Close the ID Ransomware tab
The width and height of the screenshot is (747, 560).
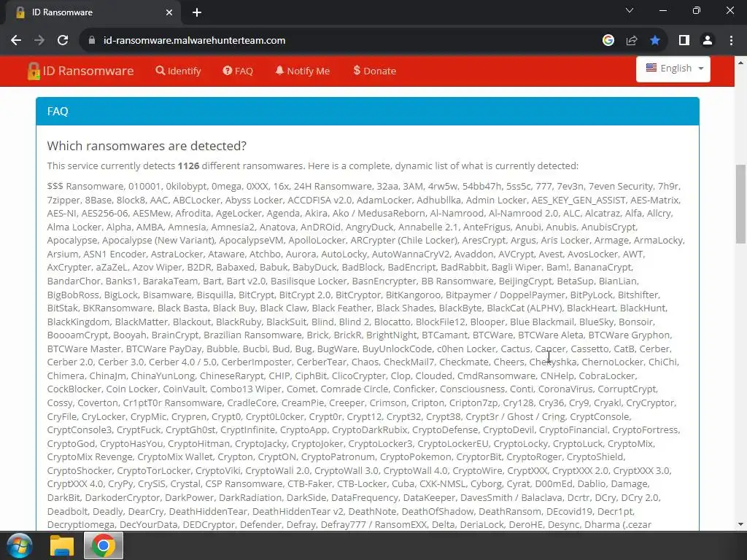click(x=169, y=12)
